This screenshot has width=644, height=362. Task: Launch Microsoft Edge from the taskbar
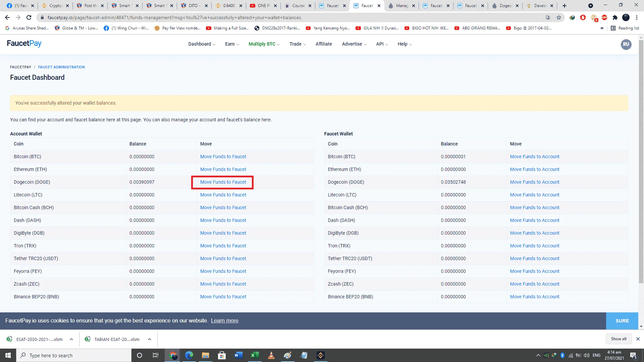[189, 355]
